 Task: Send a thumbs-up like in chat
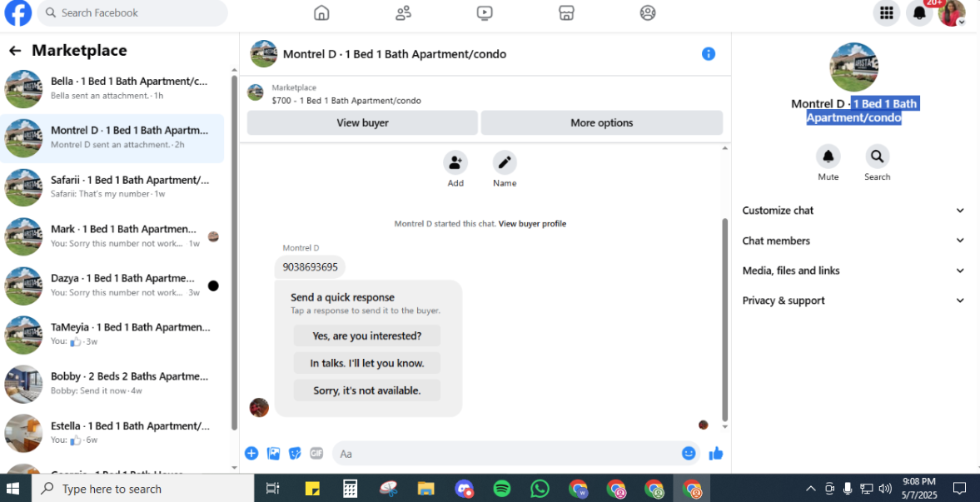tap(715, 454)
